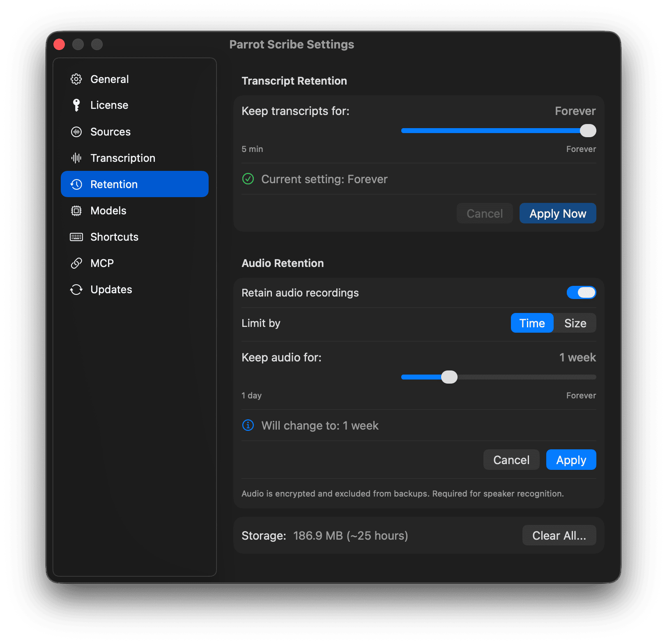Select Time in the Limit by control
This screenshot has height=644, width=667.
click(x=532, y=323)
